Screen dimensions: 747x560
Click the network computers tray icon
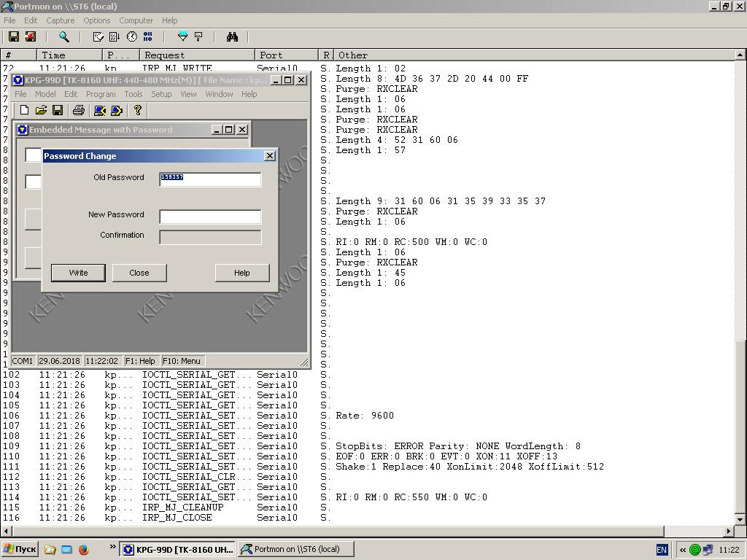tap(708, 550)
